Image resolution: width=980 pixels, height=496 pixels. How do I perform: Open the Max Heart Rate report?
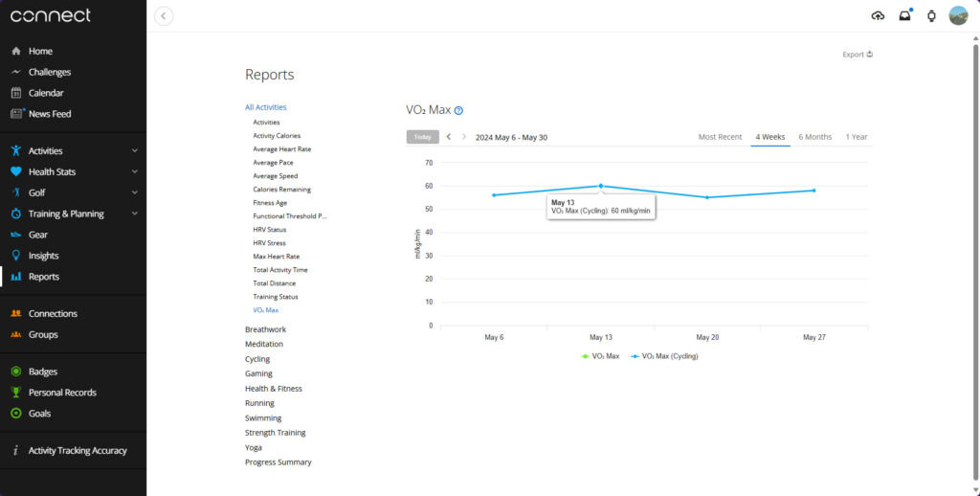[277, 257]
